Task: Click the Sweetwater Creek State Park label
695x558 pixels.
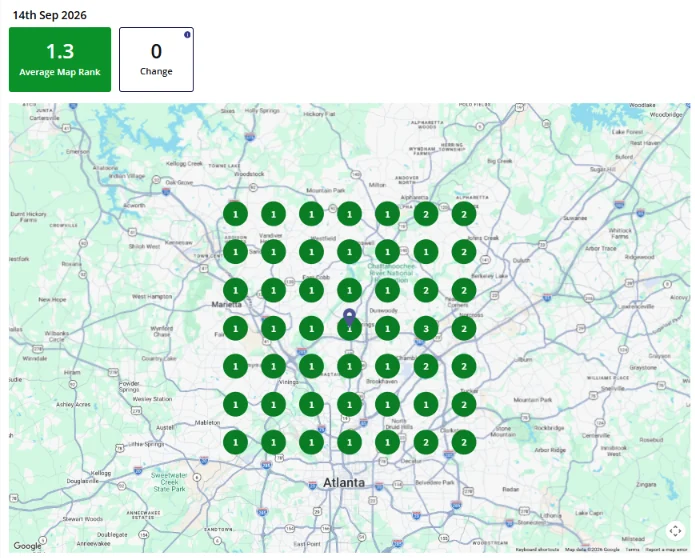Action: [169, 482]
